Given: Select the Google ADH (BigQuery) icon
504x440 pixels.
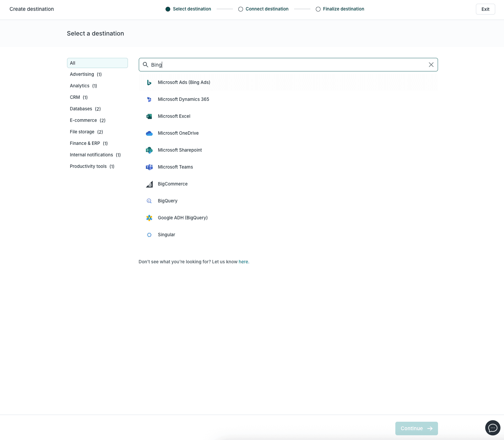Looking at the screenshot, I should [149, 218].
